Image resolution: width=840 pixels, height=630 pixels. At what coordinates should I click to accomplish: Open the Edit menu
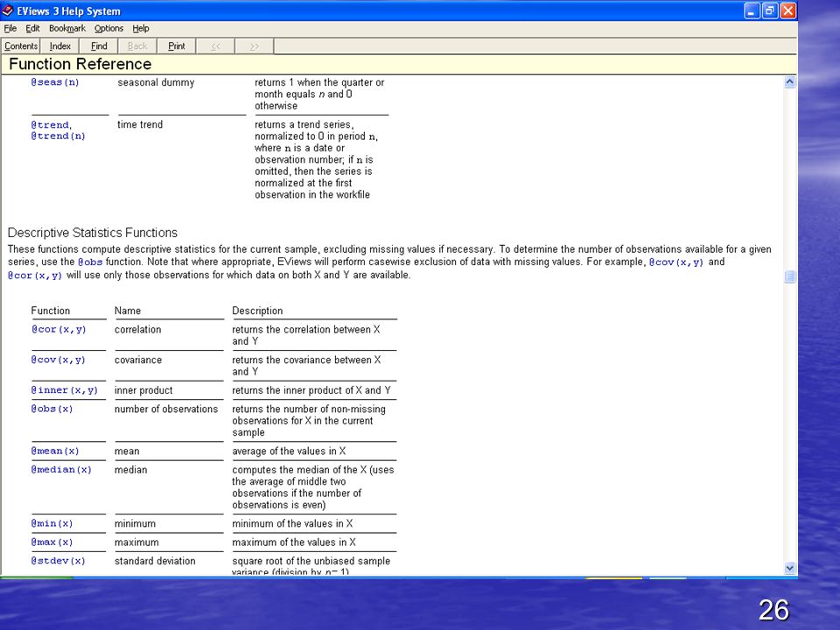32,28
